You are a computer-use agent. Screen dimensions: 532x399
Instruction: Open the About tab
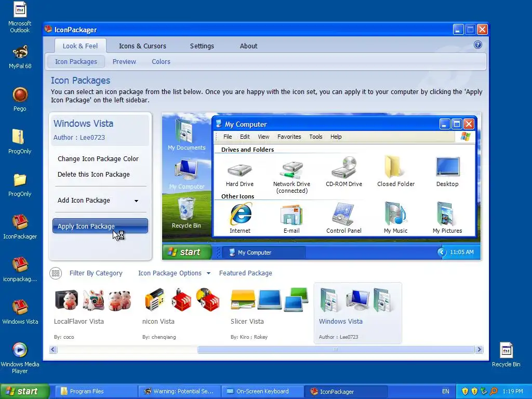[249, 46]
